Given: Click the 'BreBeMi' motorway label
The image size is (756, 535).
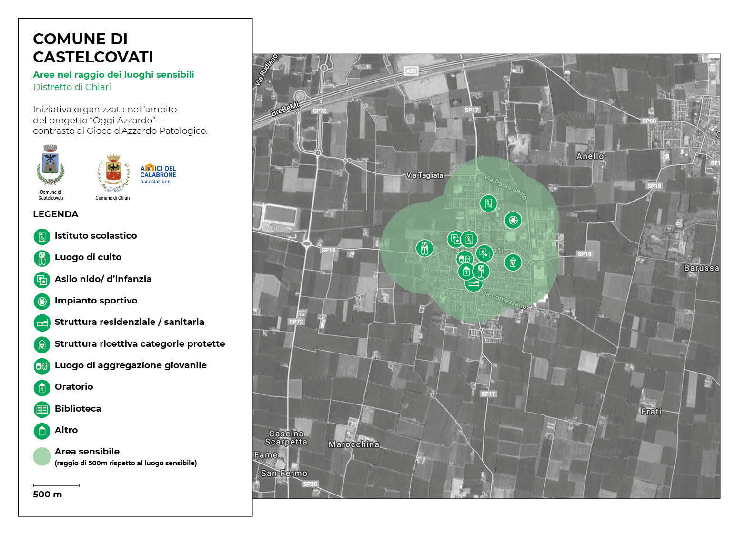Looking at the screenshot, I should pos(285,109).
